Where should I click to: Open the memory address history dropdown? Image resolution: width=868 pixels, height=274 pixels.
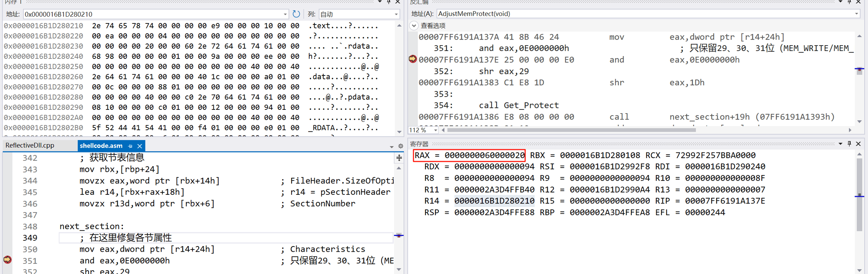pyautogui.click(x=285, y=14)
